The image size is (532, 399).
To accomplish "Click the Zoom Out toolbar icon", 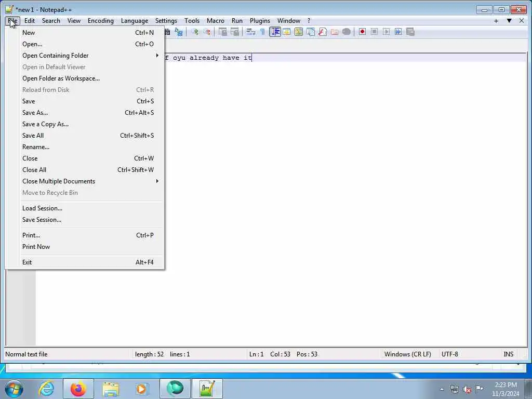I will (207, 32).
